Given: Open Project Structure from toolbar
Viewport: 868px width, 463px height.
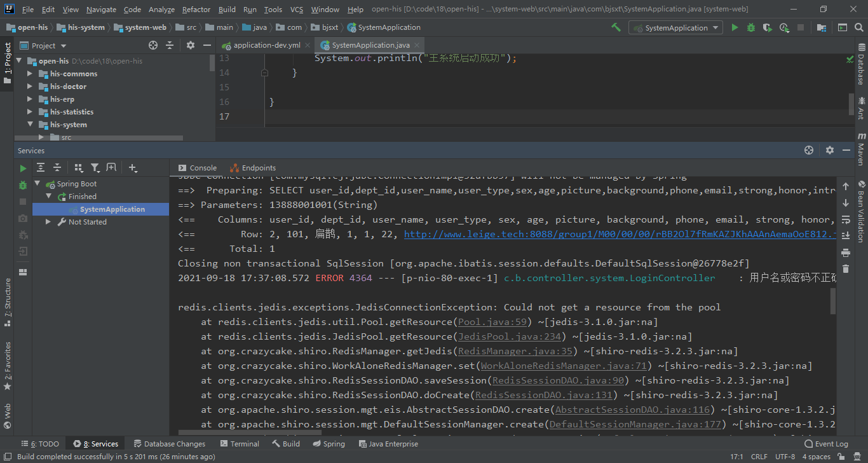Looking at the screenshot, I should click(822, 27).
